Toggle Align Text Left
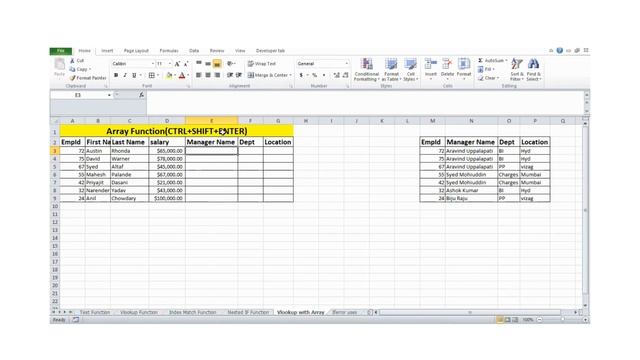This screenshot has width=640, height=360. click(199, 75)
